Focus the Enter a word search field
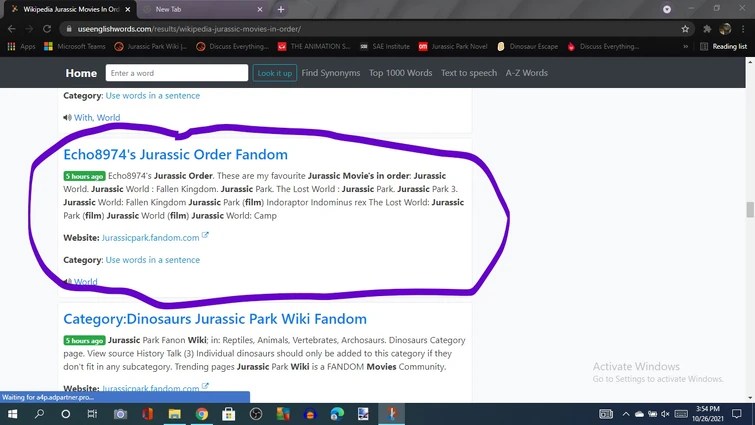 pos(177,73)
